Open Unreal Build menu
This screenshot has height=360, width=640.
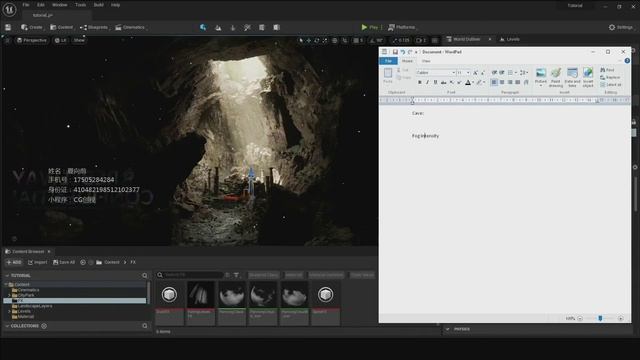[98, 5]
